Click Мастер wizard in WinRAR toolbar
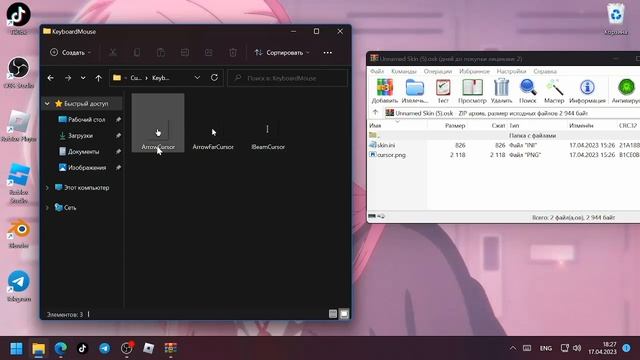640x360 pixels. (554, 91)
